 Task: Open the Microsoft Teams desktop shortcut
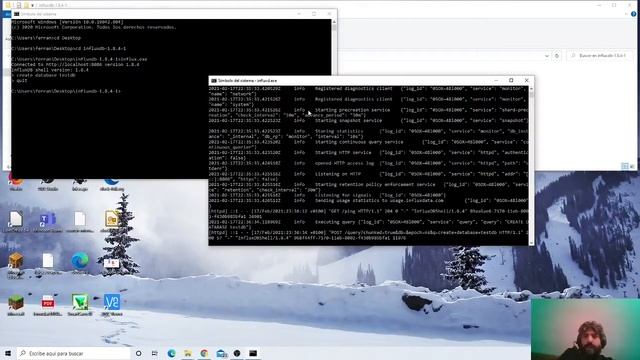click(48, 222)
